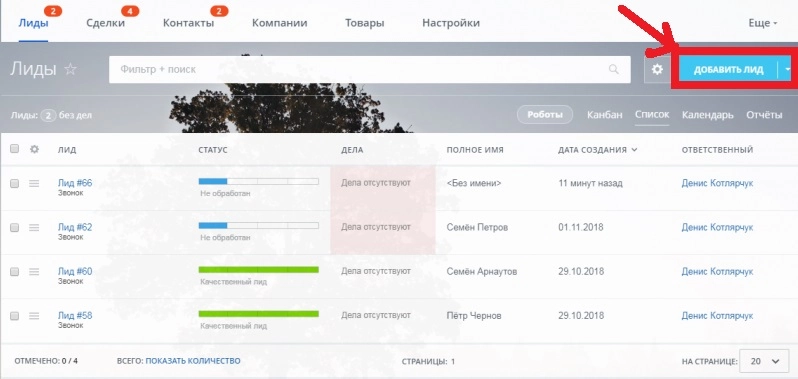Image resolution: width=798 pixels, height=379 pixels.
Task: Click the name Семён Арнаутов
Action: [481, 272]
